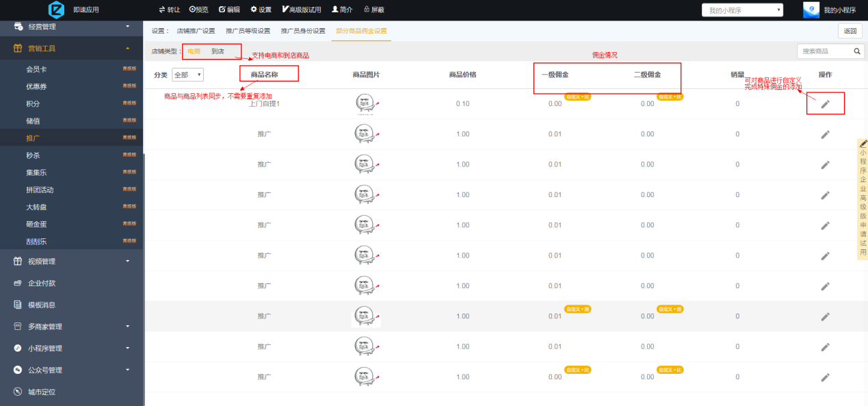Click the 转让 transfer icon in top bar
Image resolution: width=868 pixels, height=406 pixels.
click(162, 10)
